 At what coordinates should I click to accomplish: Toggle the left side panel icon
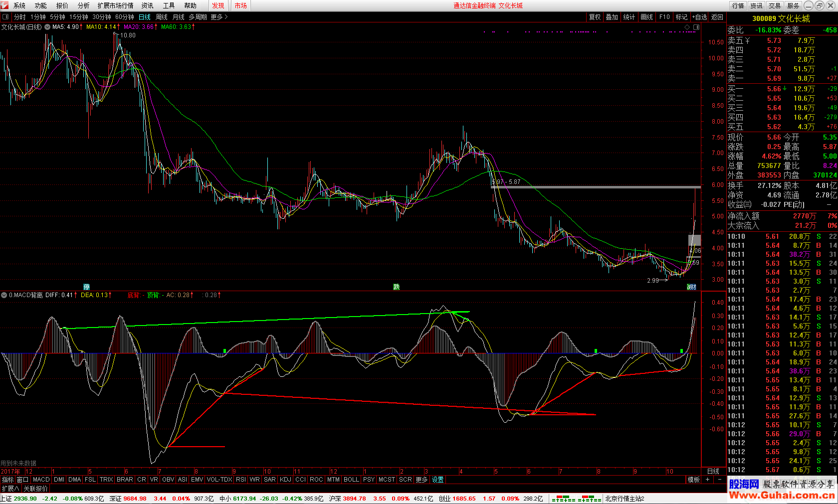pyautogui.click(x=5, y=17)
